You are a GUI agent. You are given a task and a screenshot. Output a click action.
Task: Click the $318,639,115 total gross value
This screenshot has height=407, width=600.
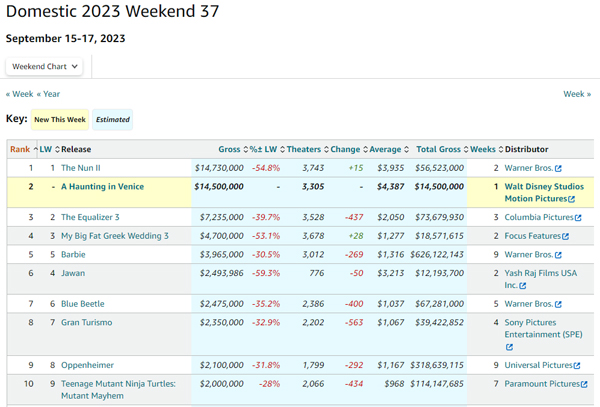437,365
